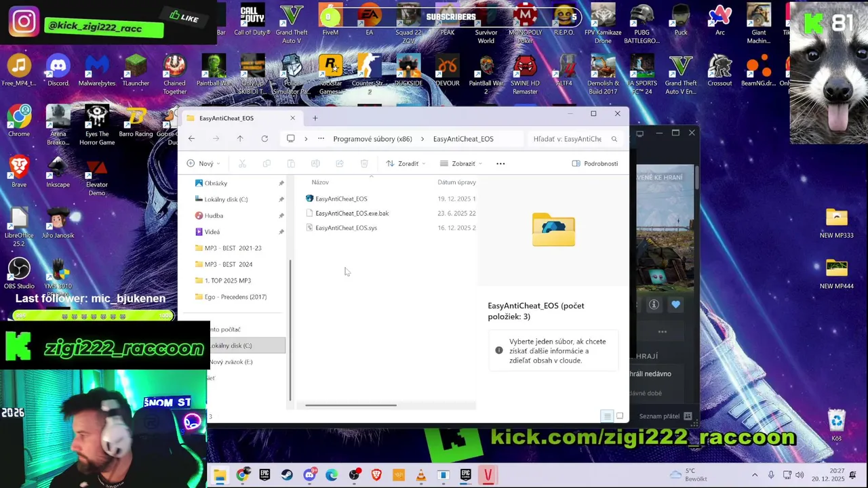Click the red V app in taskbar
Image resolution: width=868 pixels, height=488 pixels.
tap(488, 475)
